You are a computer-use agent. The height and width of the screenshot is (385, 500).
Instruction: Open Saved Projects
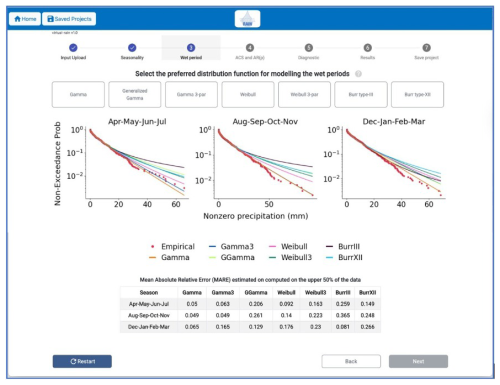(69, 19)
